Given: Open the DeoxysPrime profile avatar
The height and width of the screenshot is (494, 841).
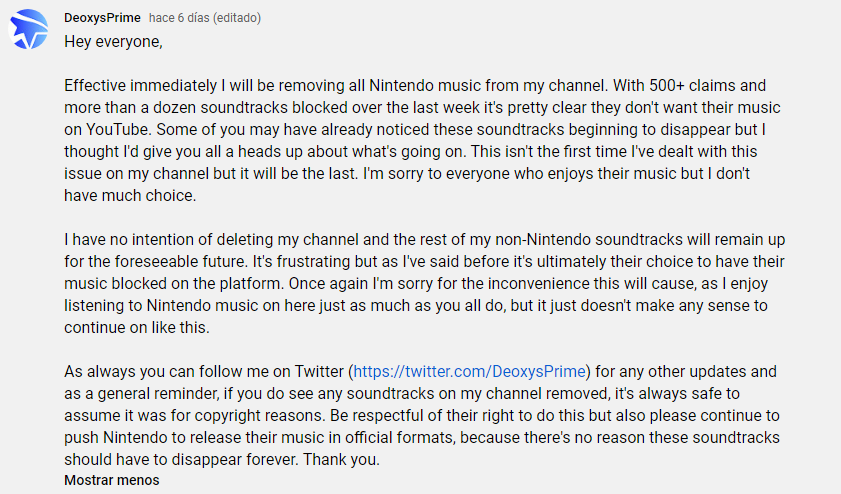Looking at the screenshot, I should point(28,30).
